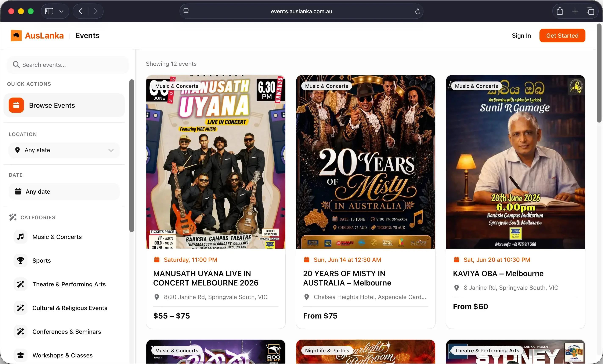The image size is (603, 364).
Task: Click calendar icon beside Sat, Jun 20
Action: (456, 259)
